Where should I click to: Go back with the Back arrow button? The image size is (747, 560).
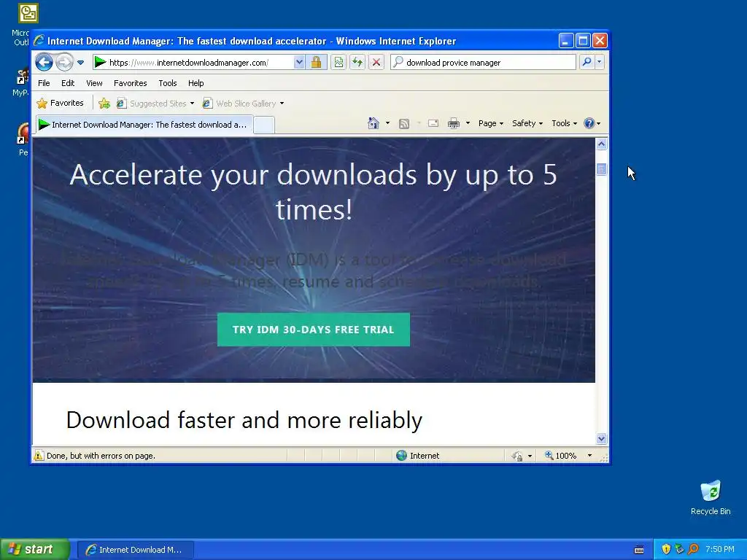(44, 63)
